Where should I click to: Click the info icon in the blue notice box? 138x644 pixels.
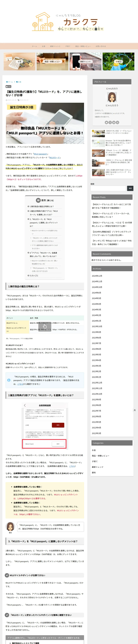9,380
